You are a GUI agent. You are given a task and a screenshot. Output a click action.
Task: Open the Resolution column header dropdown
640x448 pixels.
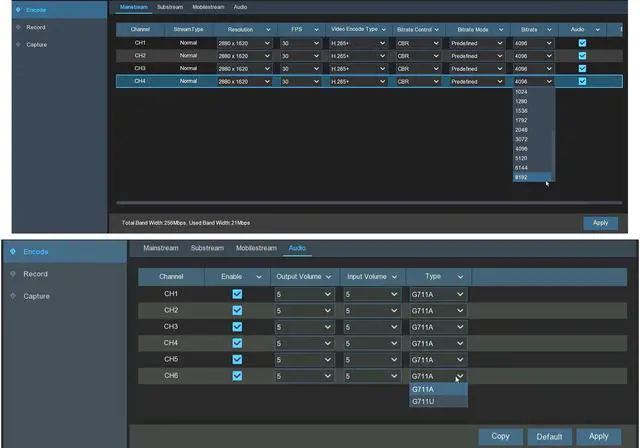coord(268,29)
